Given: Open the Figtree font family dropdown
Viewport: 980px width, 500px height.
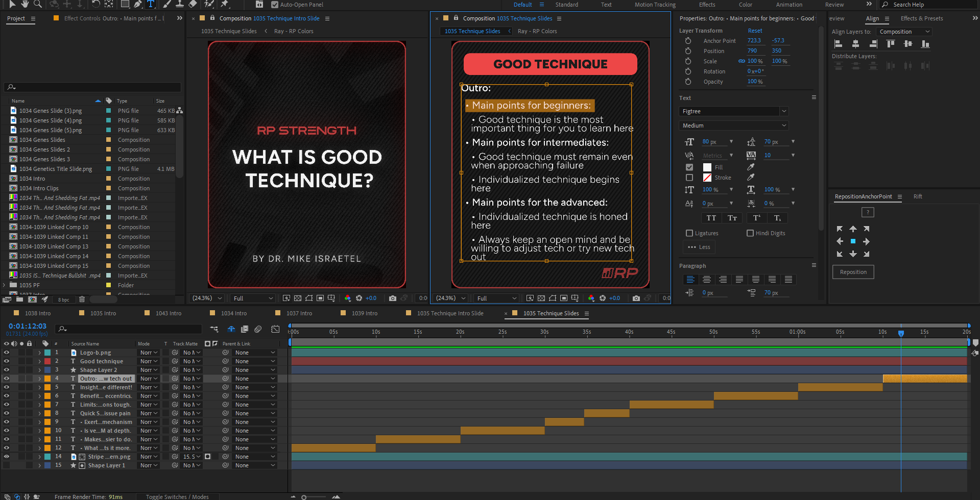Looking at the screenshot, I should 734,111.
